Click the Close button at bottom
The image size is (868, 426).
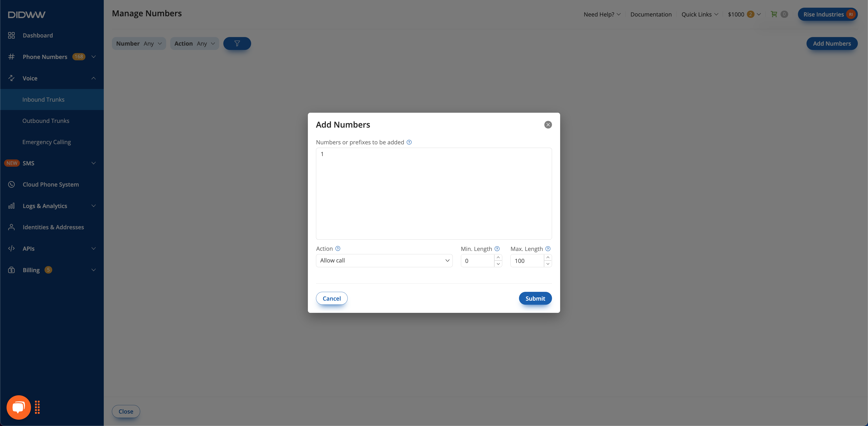tap(126, 412)
